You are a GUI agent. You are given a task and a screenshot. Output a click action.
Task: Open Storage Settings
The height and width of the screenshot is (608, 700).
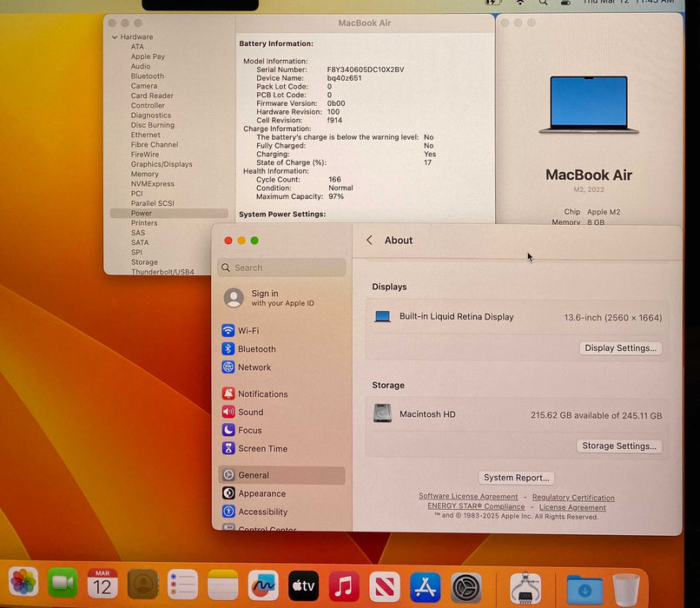[619, 446]
